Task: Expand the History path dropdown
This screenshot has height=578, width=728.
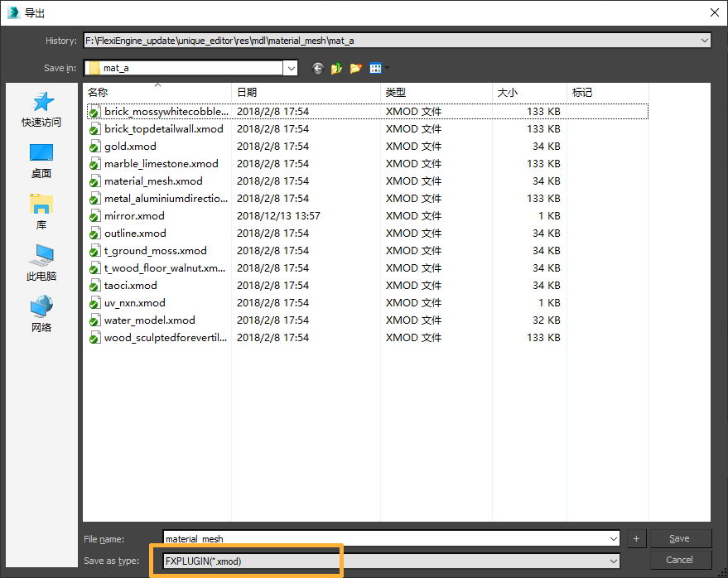Action: tap(704, 40)
